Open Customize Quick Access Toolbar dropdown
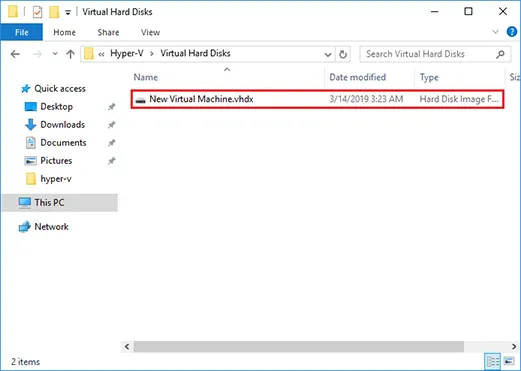This screenshot has height=371, width=521. (68, 13)
